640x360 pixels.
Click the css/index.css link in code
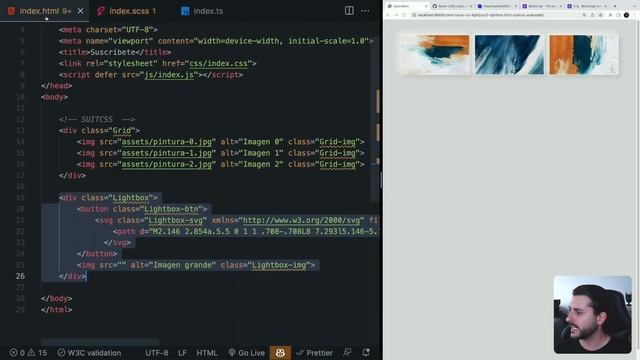point(218,63)
